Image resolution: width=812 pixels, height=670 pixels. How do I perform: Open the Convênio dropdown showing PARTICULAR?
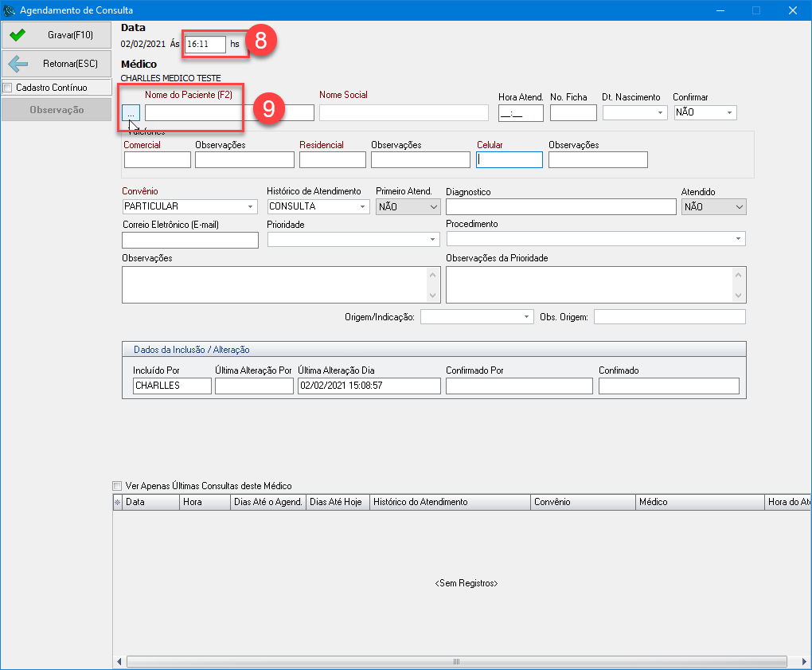click(251, 207)
